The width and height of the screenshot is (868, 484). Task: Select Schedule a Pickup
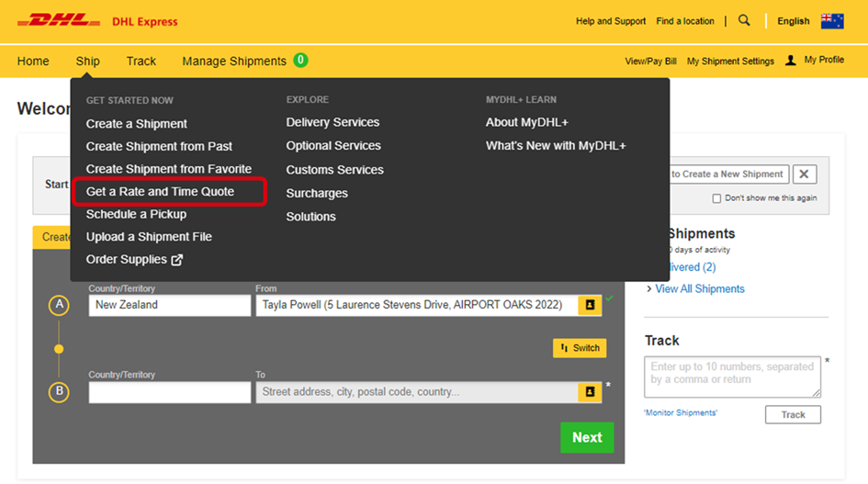point(136,214)
